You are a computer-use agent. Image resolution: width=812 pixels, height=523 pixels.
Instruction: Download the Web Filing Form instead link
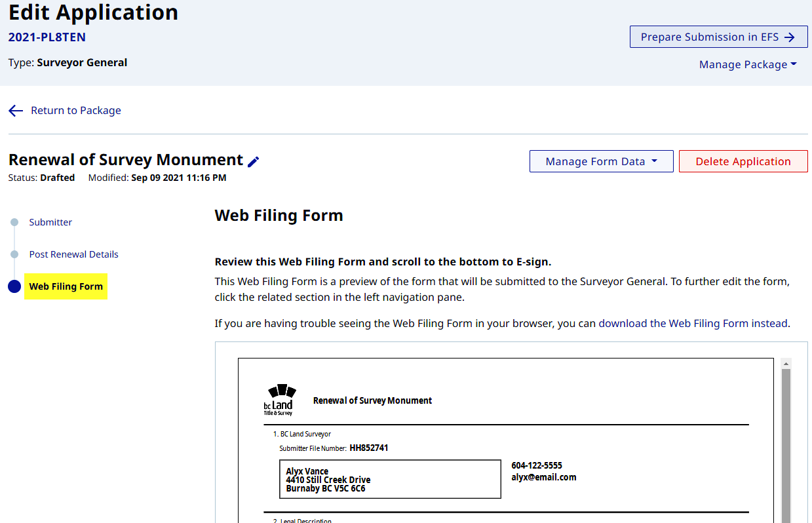pyautogui.click(x=694, y=323)
